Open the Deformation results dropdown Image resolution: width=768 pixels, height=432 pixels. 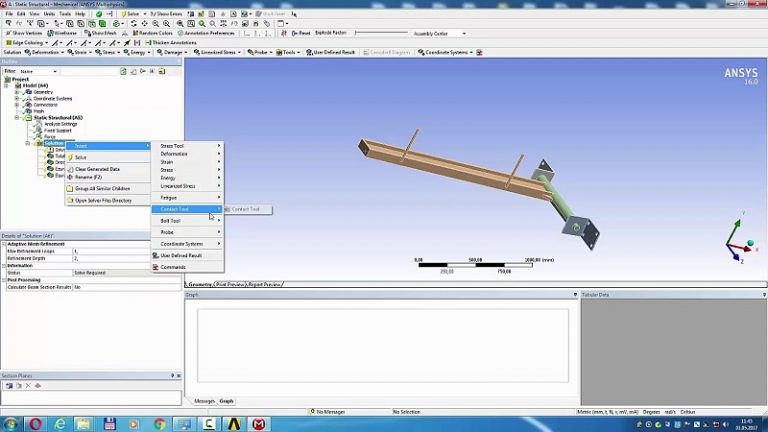pos(44,52)
